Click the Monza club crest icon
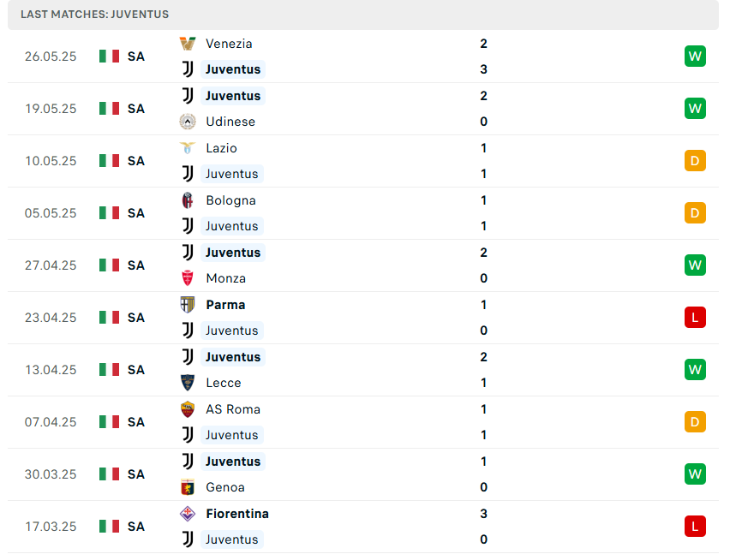This screenshot has width=730, height=560. pos(188,278)
